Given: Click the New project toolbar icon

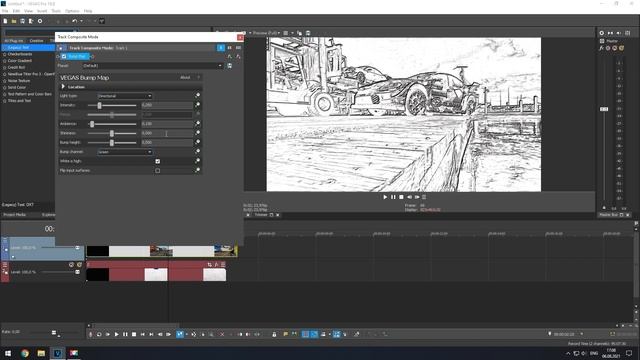Looking at the screenshot, I should (x=5, y=21).
